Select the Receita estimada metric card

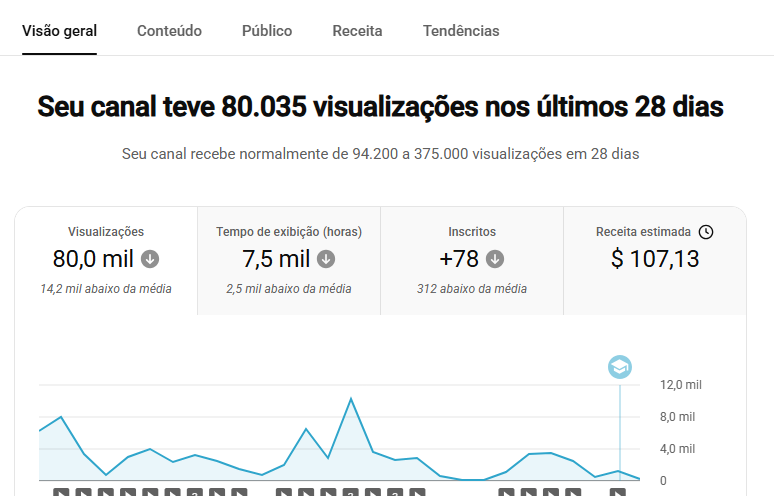(x=655, y=261)
